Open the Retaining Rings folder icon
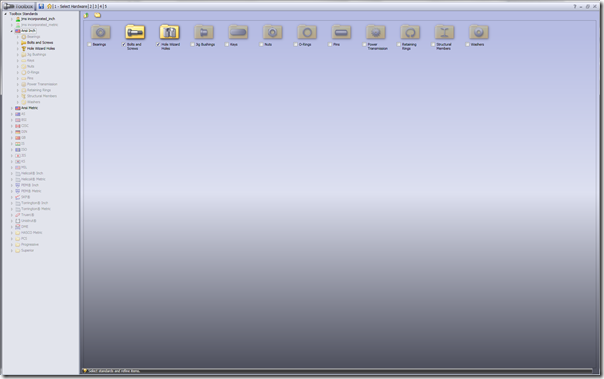Image resolution: width=604 pixels, height=379 pixels. pos(410,32)
